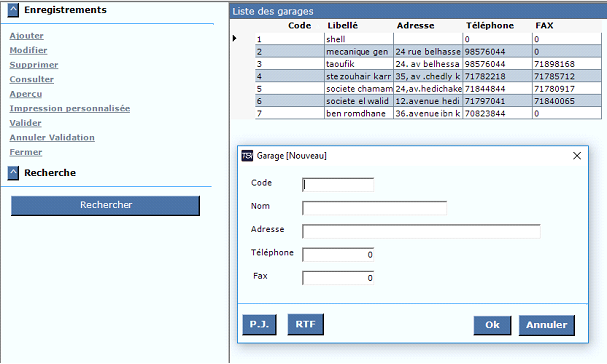
Task: Sort by the Code column header
Action: (299, 26)
